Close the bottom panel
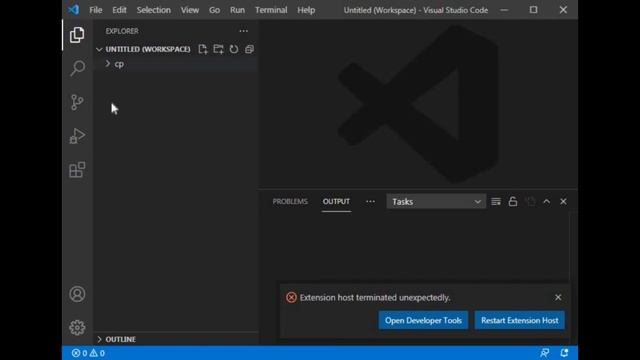The image size is (640, 360). point(563,202)
